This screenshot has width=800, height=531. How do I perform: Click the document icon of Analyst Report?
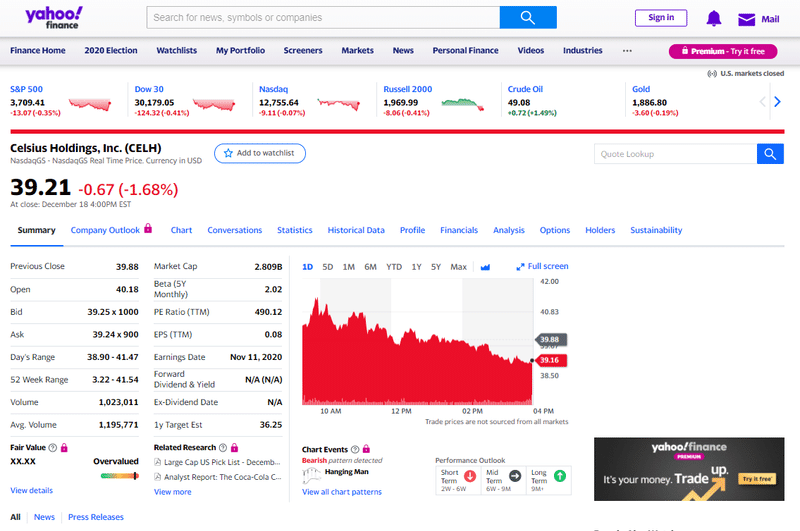[158, 477]
